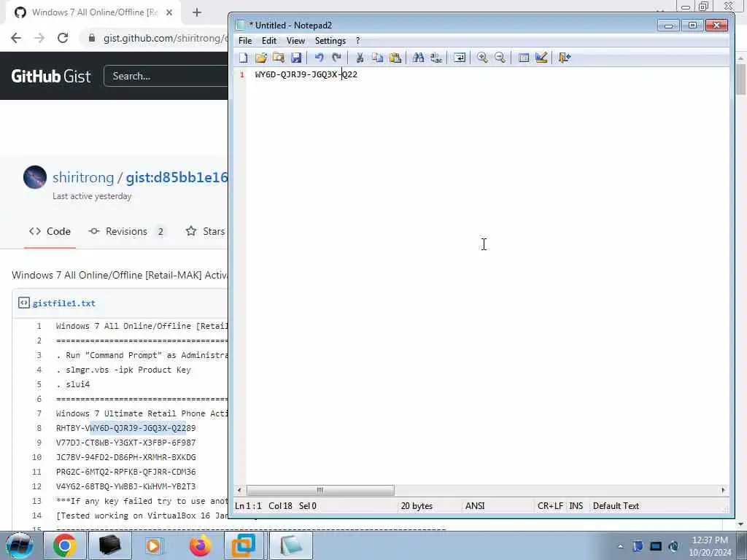Click the ANSI encoding in the status bar

475,506
